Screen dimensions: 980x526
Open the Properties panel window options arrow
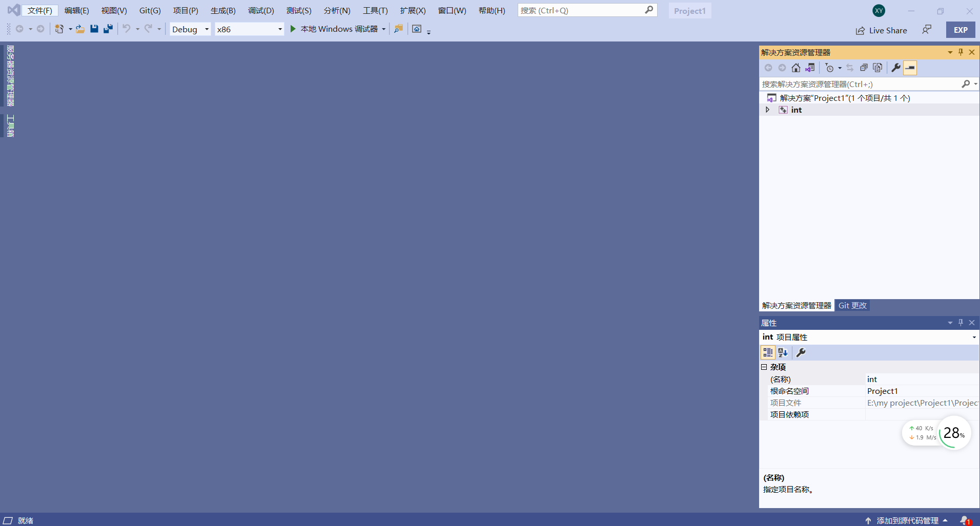point(950,323)
